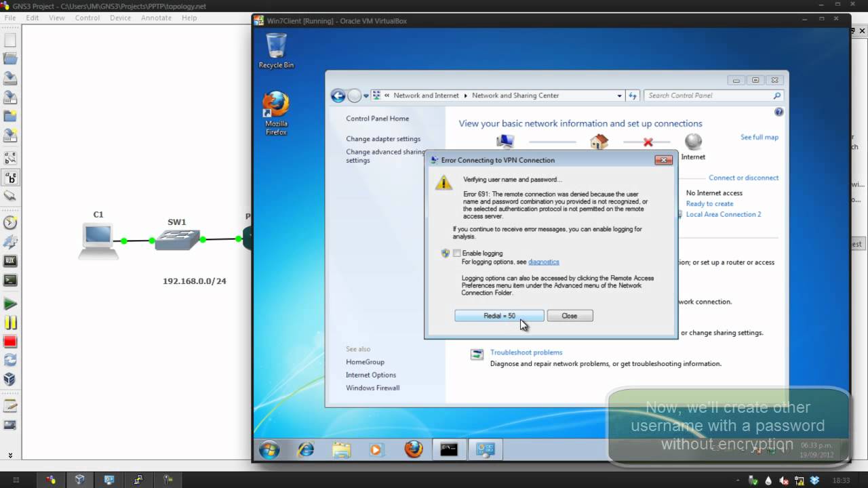Click Network and Internet breadcrumb

click(x=426, y=96)
